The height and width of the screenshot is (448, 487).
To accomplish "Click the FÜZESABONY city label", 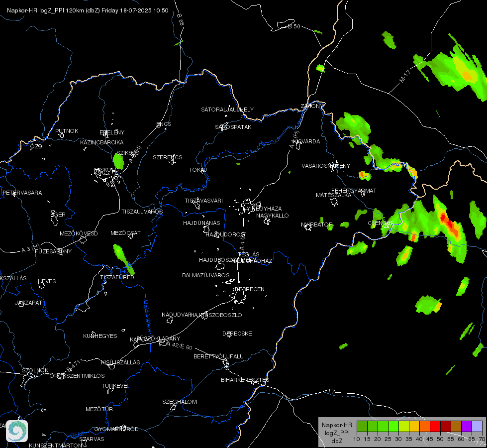I will pos(53,251).
